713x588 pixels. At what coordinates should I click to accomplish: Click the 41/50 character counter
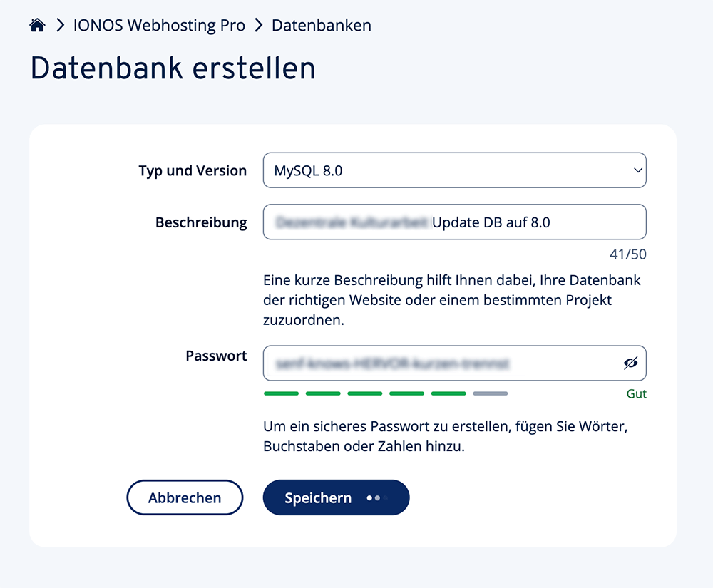coord(628,254)
